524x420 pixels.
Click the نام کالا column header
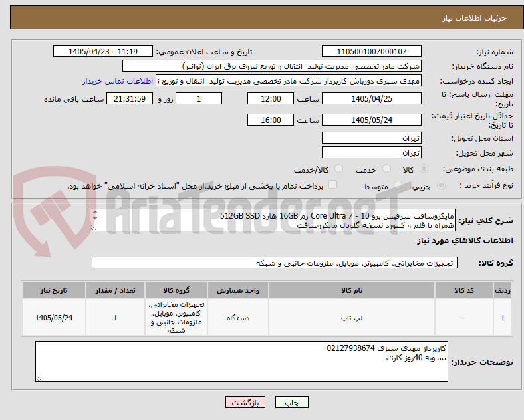(352, 290)
